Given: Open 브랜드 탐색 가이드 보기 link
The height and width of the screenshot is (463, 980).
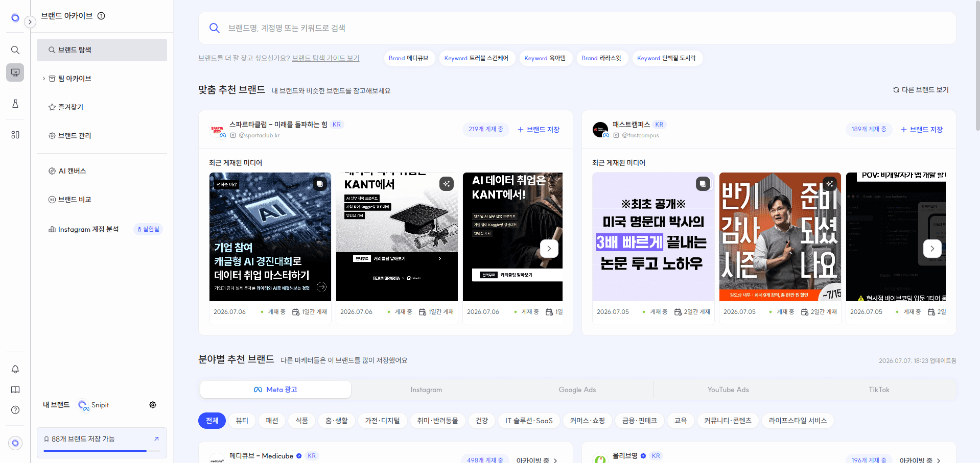Looking at the screenshot, I should coord(325,58).
